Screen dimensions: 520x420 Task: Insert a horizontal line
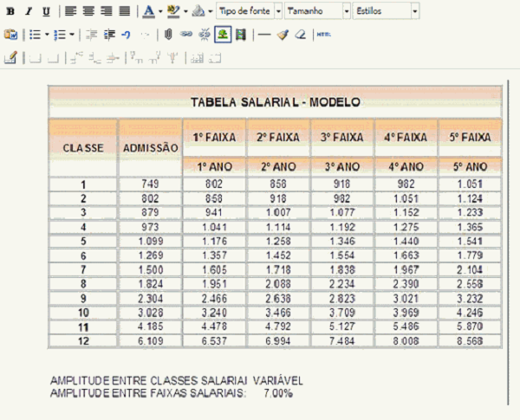pyautogui.click(x=263, y=35)
